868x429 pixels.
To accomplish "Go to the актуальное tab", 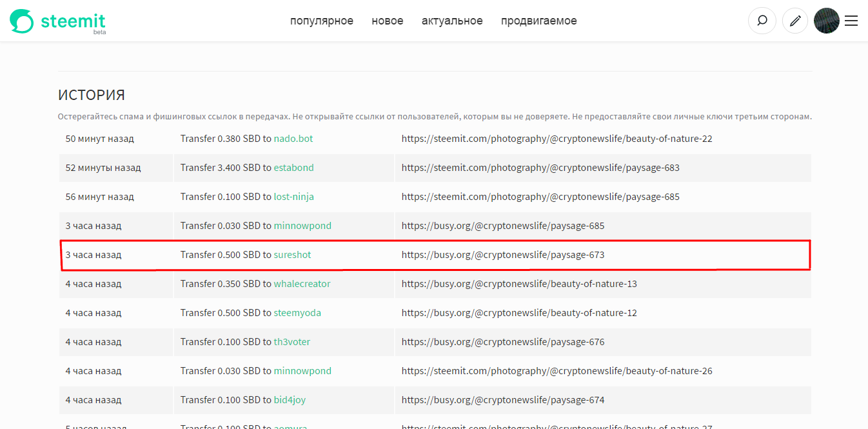I will coord(452,21).
